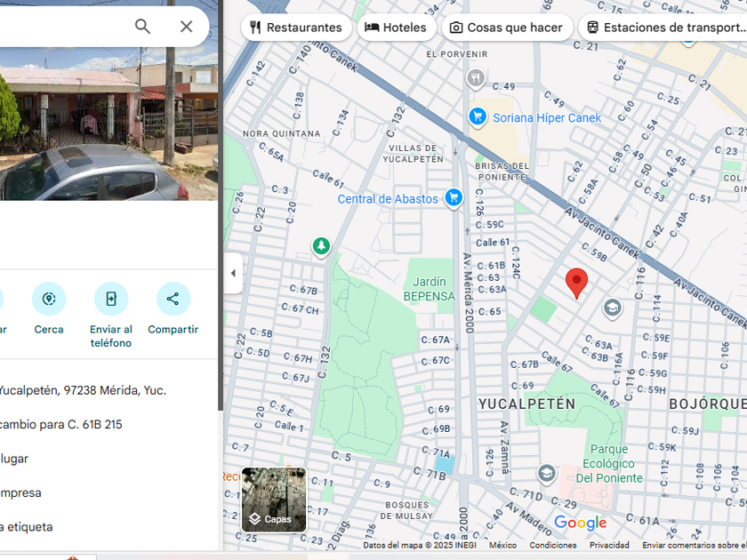Collapse the side panel arrow
The image size is (747, 560).
pyautogui.click(x=233, y=274)
